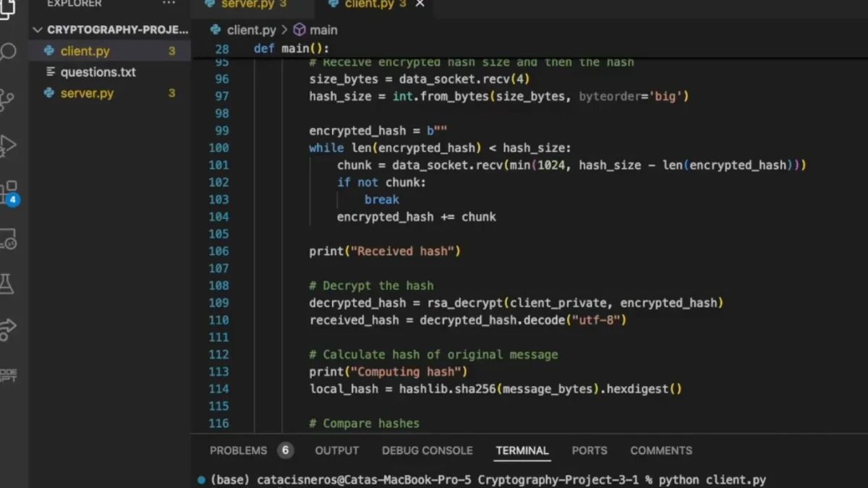The height and width of the screenshot is (488, 868).
Task: Open the Source Control view icon
Action: point(7,99)
